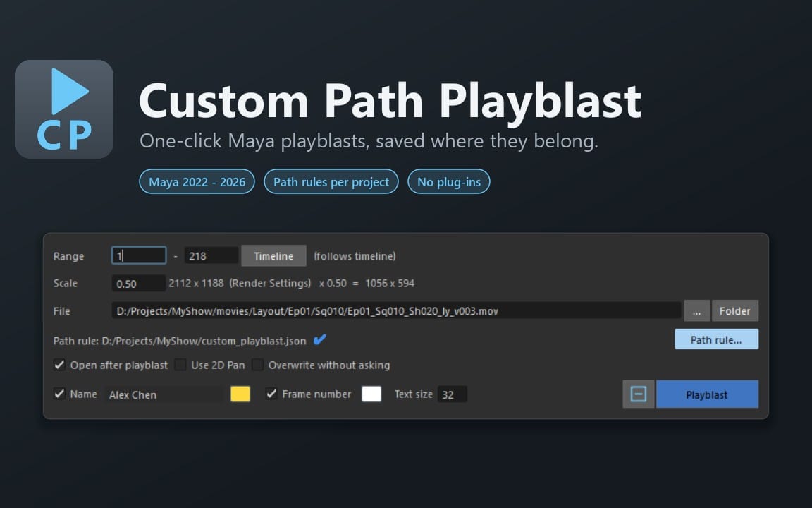Click the (follows timeline) note
812x508 pixels.
[x=355, y=256]
